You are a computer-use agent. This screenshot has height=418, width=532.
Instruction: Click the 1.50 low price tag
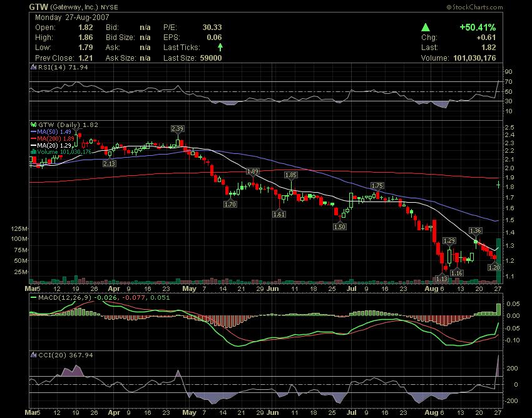pos(340,227)
